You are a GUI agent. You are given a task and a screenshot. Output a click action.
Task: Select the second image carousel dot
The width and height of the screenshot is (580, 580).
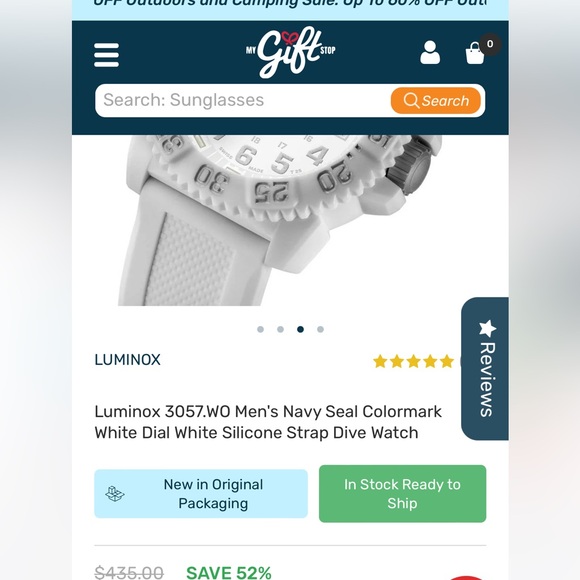point(280,329)
